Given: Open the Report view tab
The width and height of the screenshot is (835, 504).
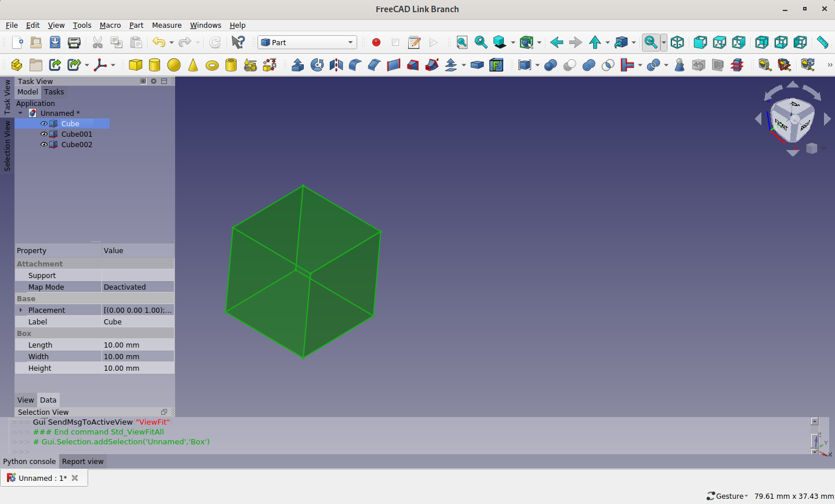Looking at the screenshot, I should point(83,461).
